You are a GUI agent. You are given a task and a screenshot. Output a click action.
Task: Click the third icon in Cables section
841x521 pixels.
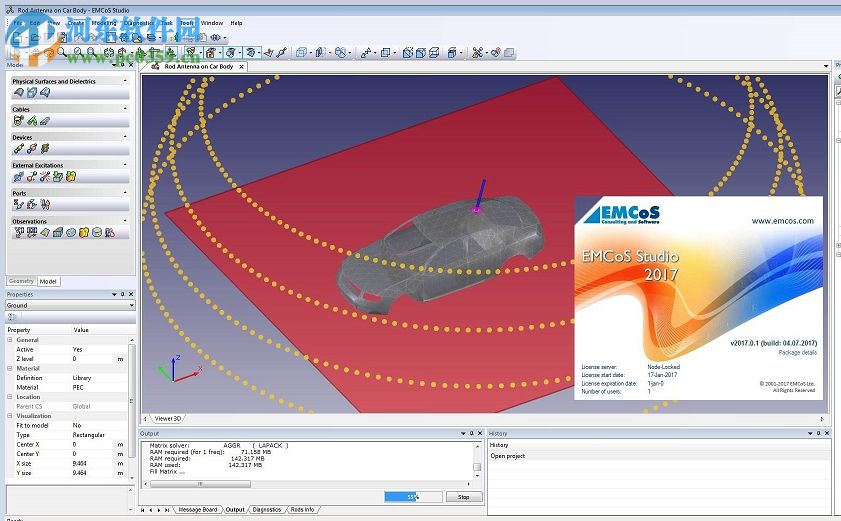pos(45,121)
